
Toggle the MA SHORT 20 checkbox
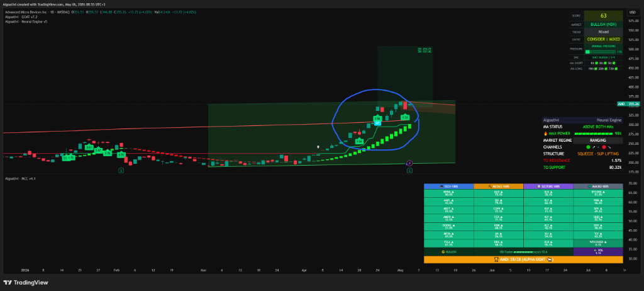tap(605, 63)
